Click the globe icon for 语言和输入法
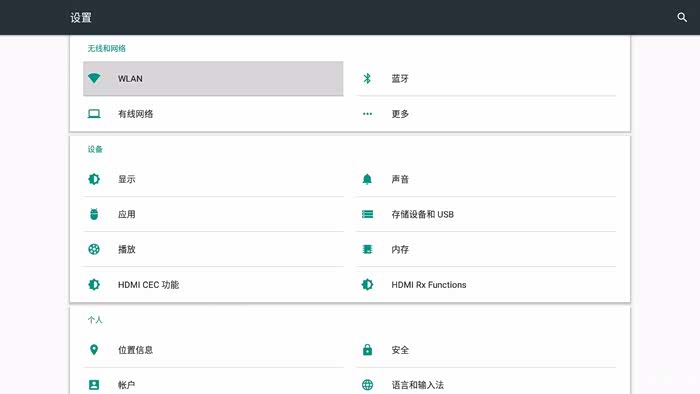The image size is (700, 394). pos(367,385)
